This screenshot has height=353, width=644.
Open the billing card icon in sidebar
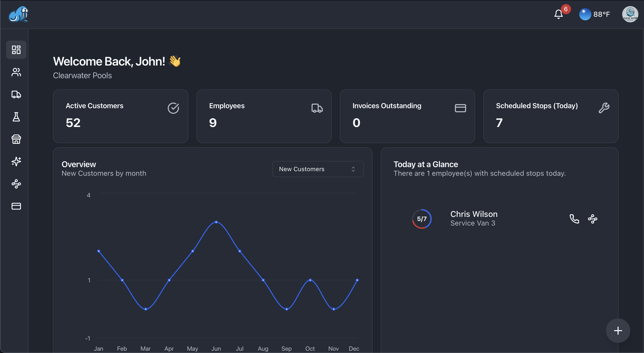(16, 206)
